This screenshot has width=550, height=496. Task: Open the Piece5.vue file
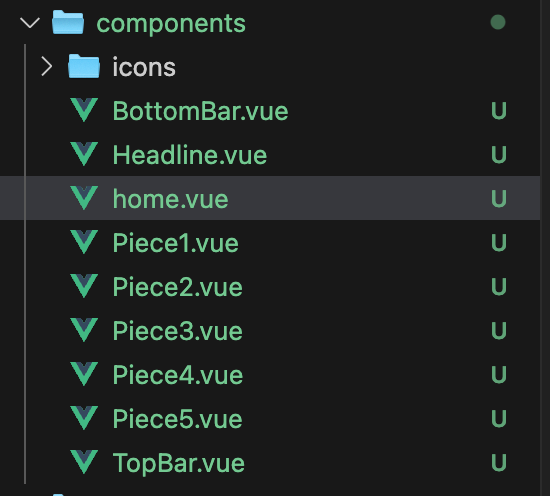(177, 419)
